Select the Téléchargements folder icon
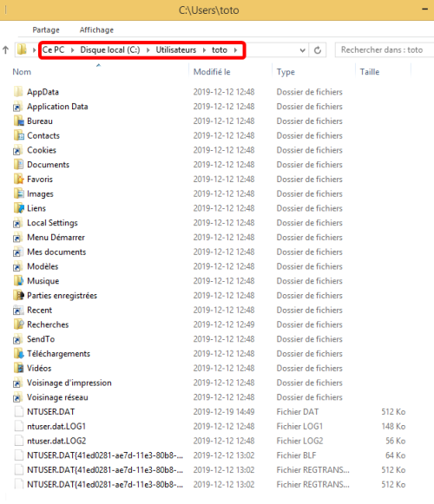 point(18,354)
